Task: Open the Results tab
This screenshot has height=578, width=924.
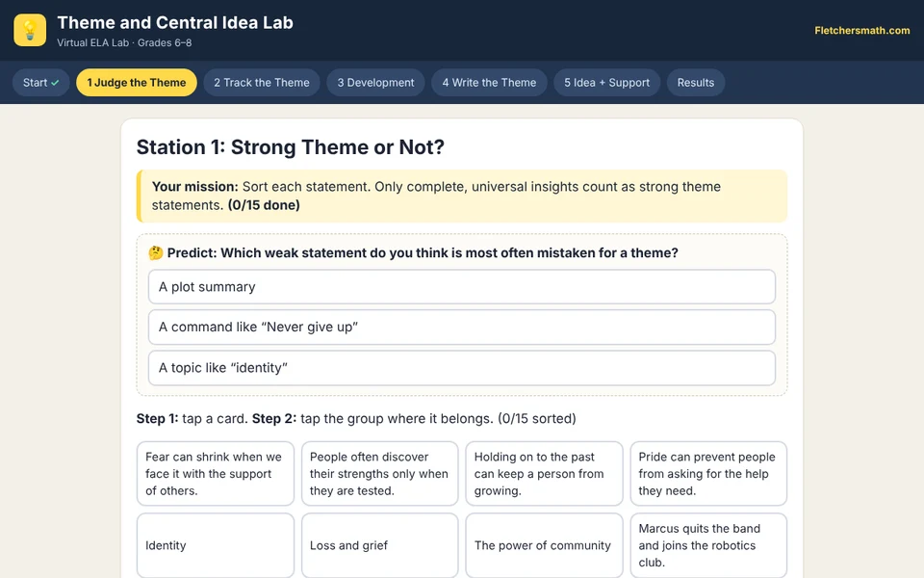Action: click(695, 83)
